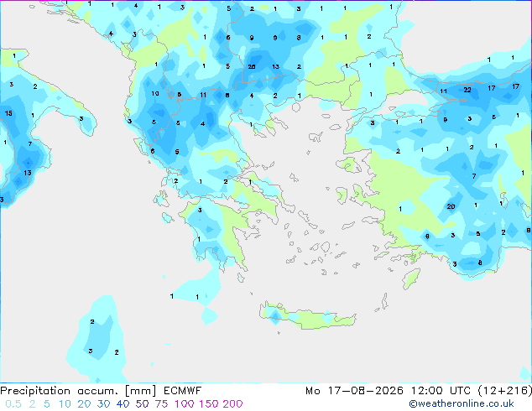Click the 0.5 legend value
This screenshot has width=532, height=411.
tap(13, 404)
